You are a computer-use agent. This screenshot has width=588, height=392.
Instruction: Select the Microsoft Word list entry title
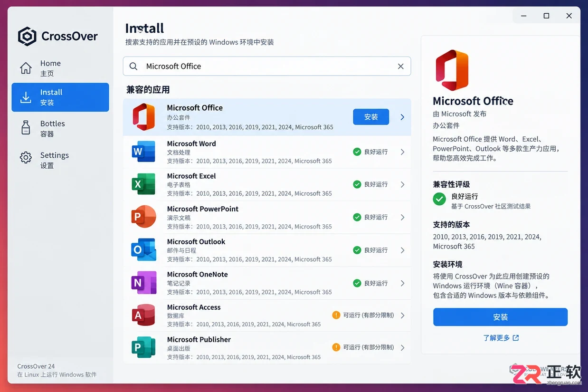191,143
